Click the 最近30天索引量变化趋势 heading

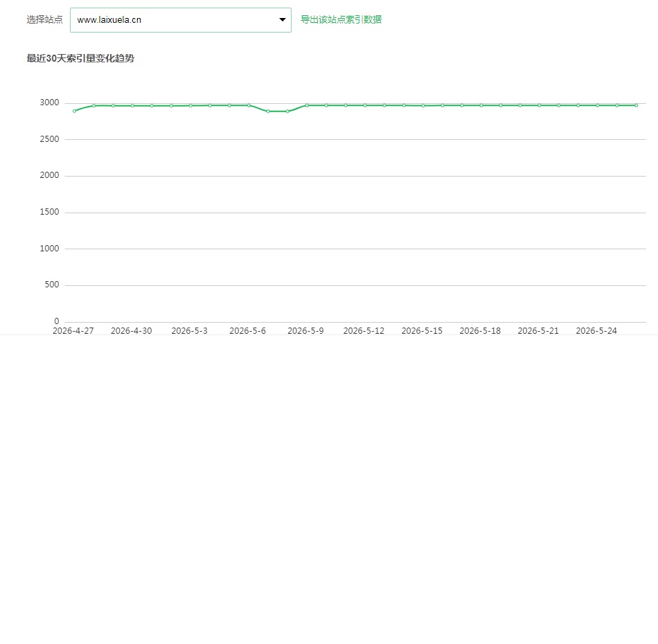(80, 58)
